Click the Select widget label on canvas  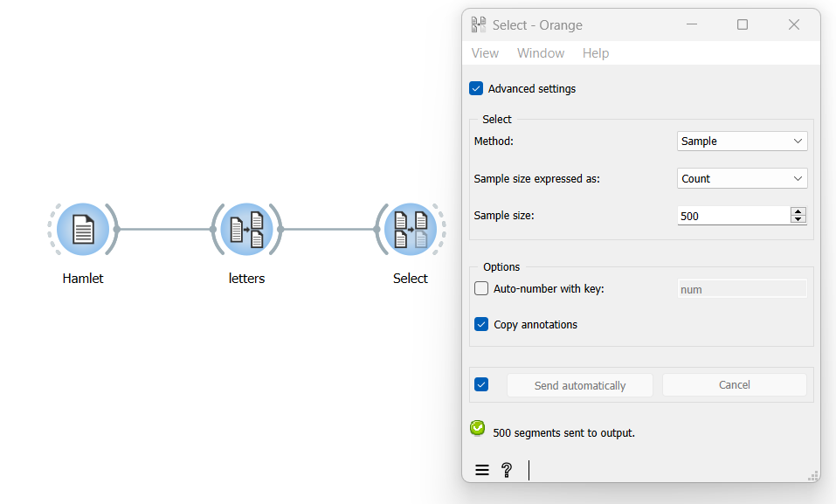pyautogui.click(x=410, y=279)
